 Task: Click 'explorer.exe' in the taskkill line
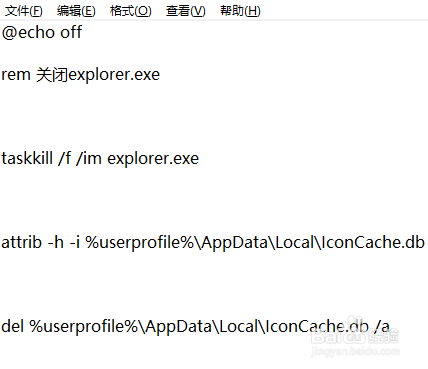click(x=153, y=159)
